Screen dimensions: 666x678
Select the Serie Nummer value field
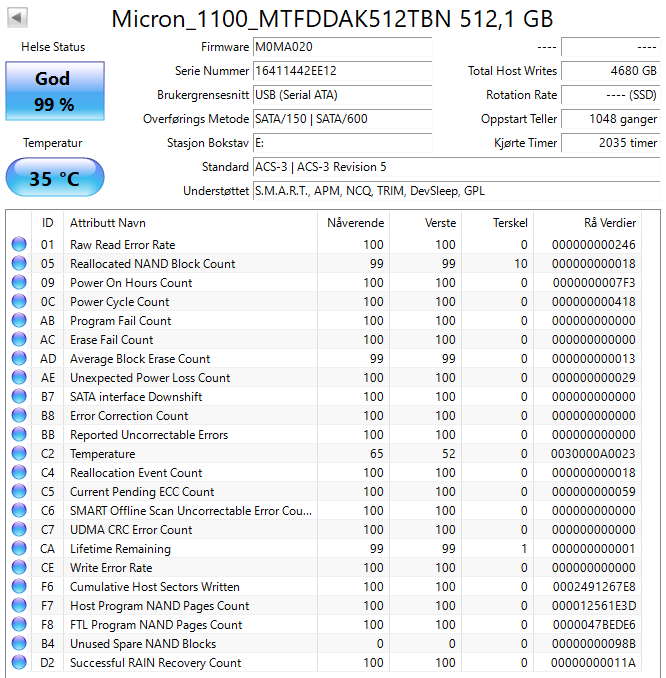tap(341, 71)
